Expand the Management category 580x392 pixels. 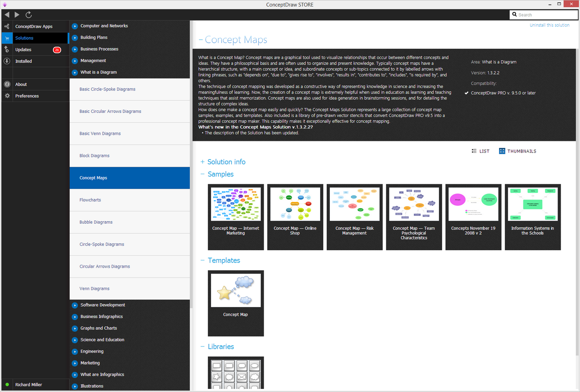click(x=75, y=61)
